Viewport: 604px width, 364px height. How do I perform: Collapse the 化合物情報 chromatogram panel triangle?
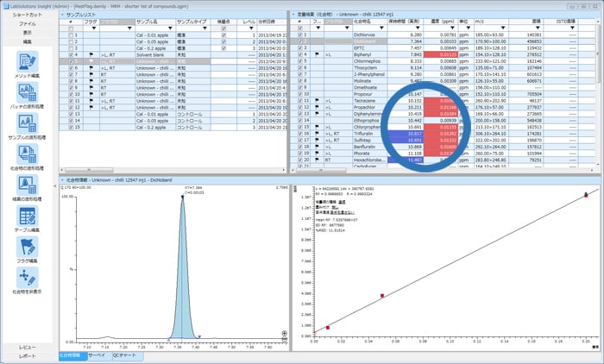tap(62, 180)
